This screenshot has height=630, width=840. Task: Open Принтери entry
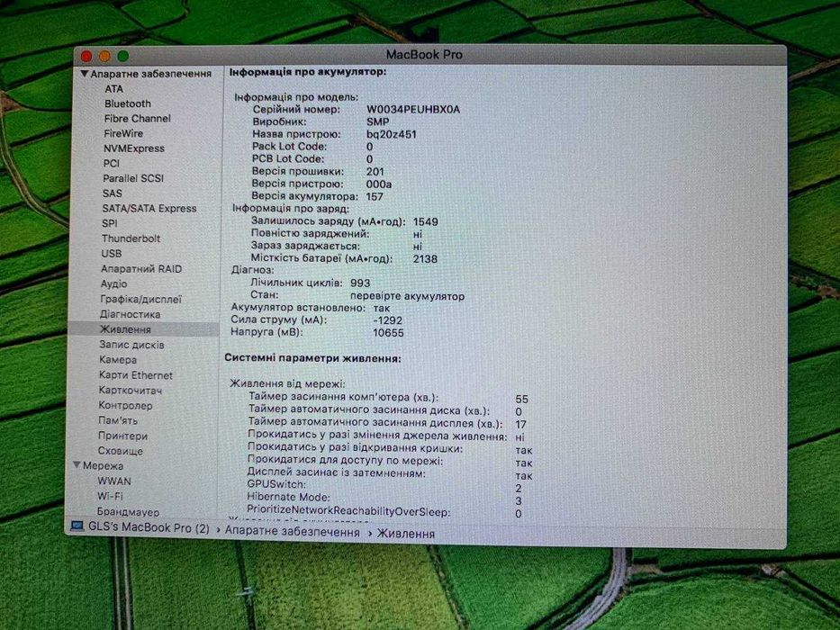[x=122, y=436]
